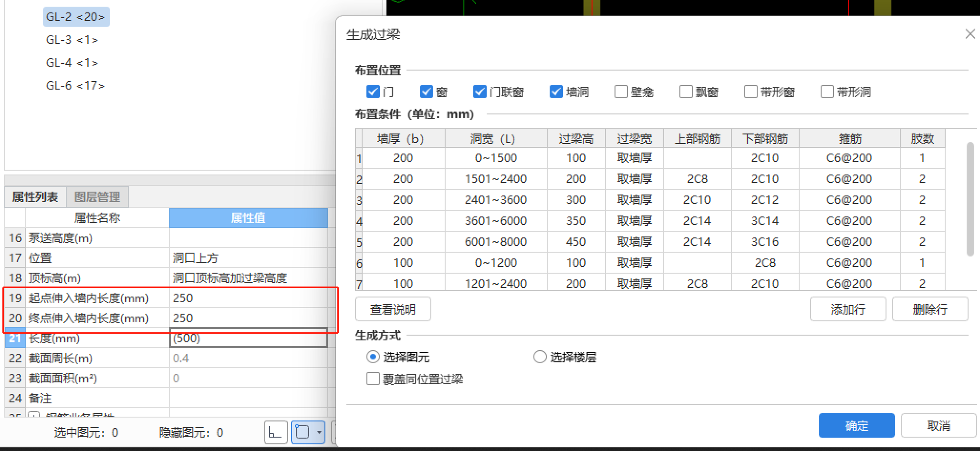Select GL-6 <17> in component list
This screenshot has width=980, height=451.
click(75, 85)
